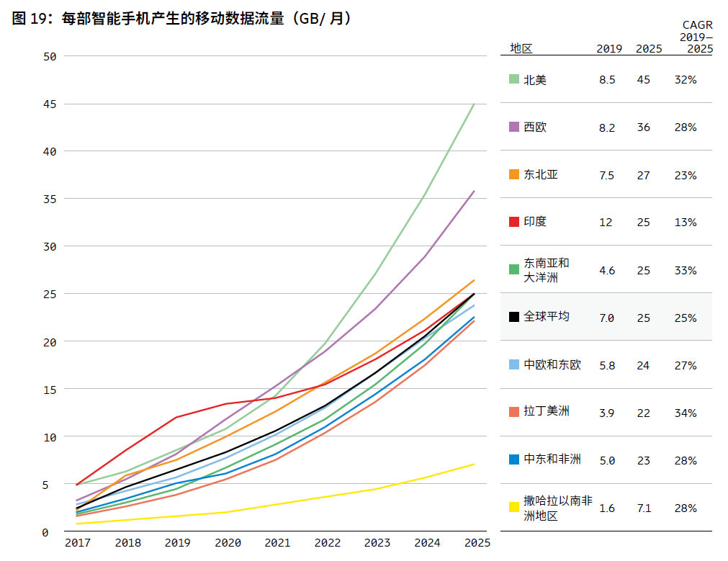This screenshot has height=561, width=728.
Task: Select the salmon 拉丁美洲 legend swatch
Action: coord(514,412)
